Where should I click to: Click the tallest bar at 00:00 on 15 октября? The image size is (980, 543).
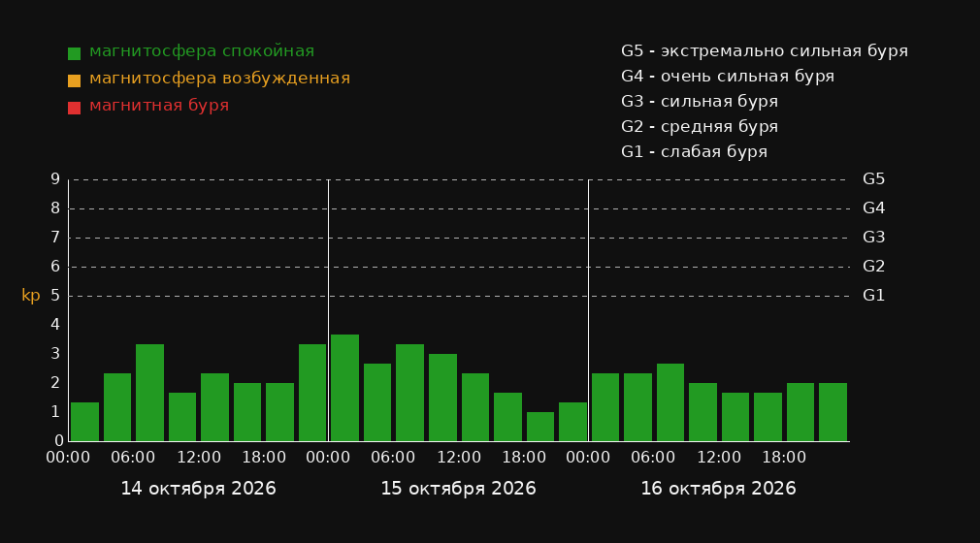[x=344, y=388]
